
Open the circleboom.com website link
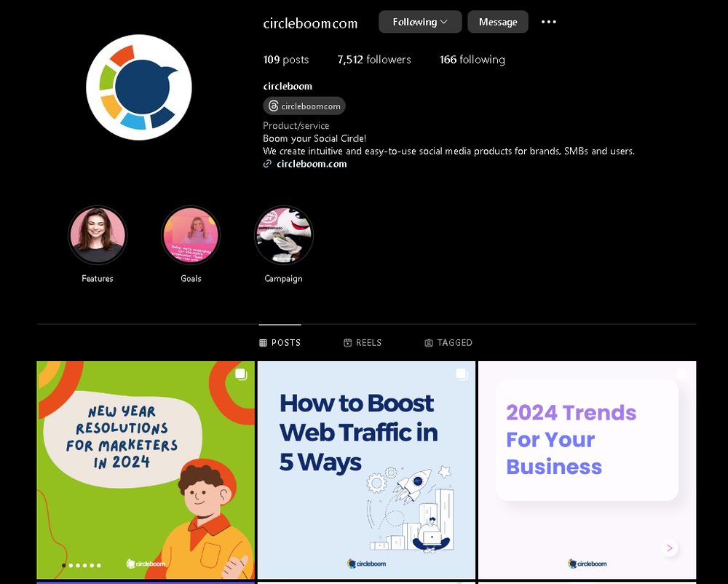click(312, 164)
